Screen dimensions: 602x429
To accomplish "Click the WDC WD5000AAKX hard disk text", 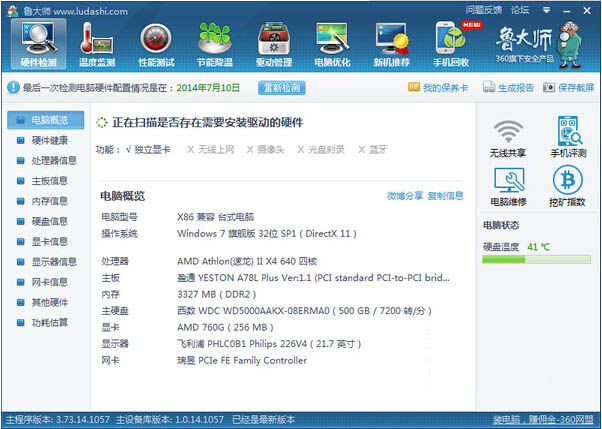I will point(304,311).
